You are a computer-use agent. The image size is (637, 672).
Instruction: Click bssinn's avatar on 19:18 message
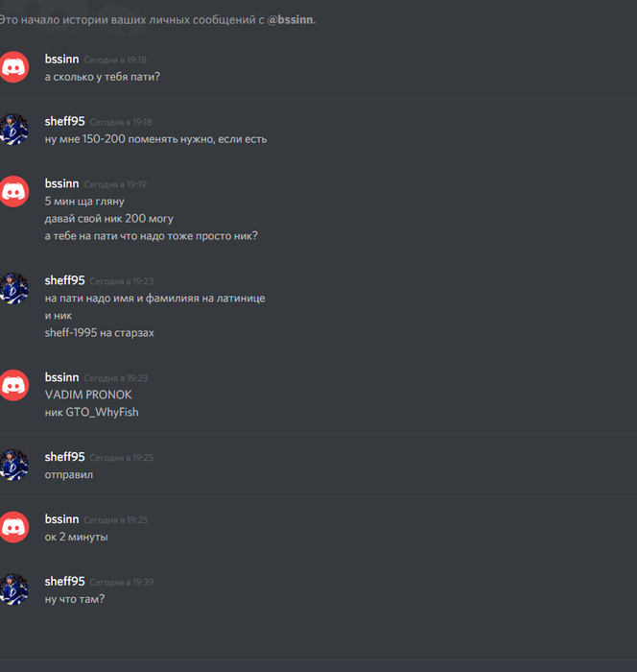13,67
